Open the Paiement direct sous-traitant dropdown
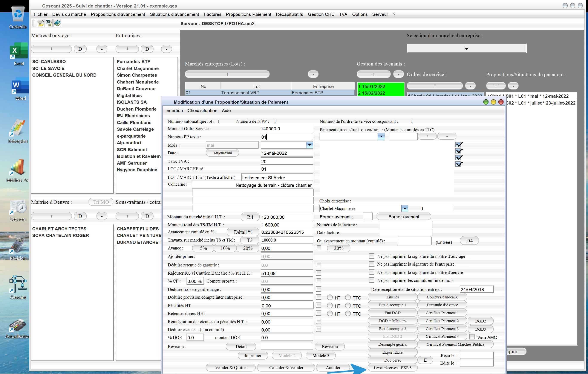The image size is (588, 374). [x=381, y=137]
